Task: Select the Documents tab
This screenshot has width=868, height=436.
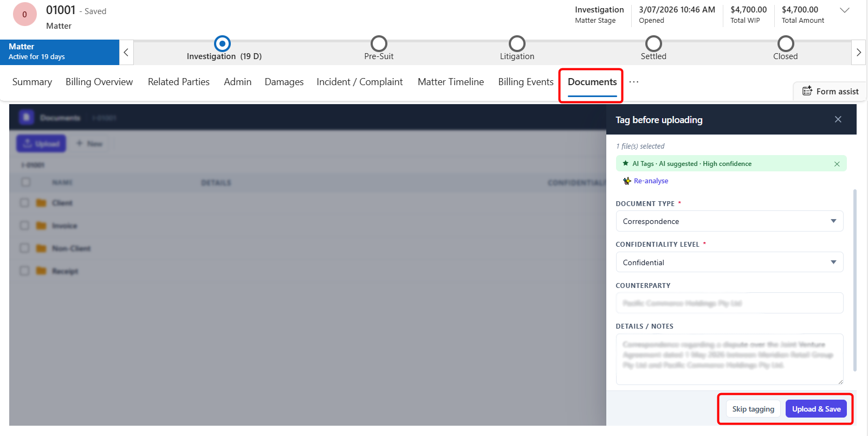Action: tap(592, 82)
